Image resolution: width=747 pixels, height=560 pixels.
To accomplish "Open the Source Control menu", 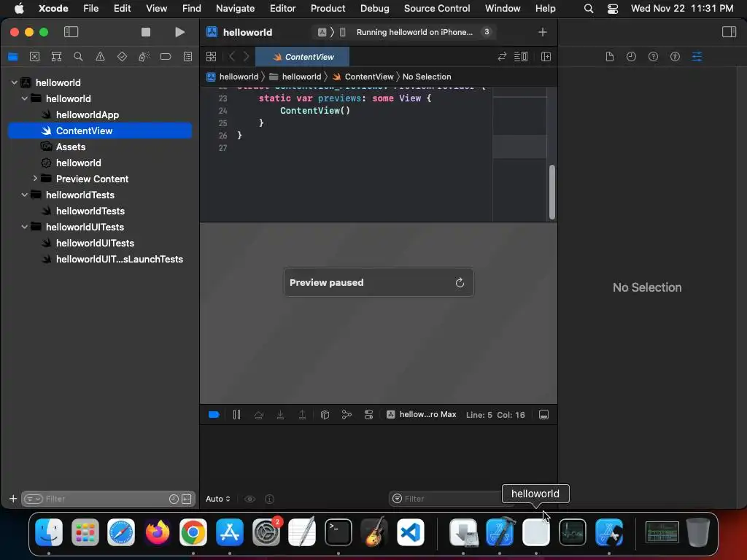I will tap(437, 8).
